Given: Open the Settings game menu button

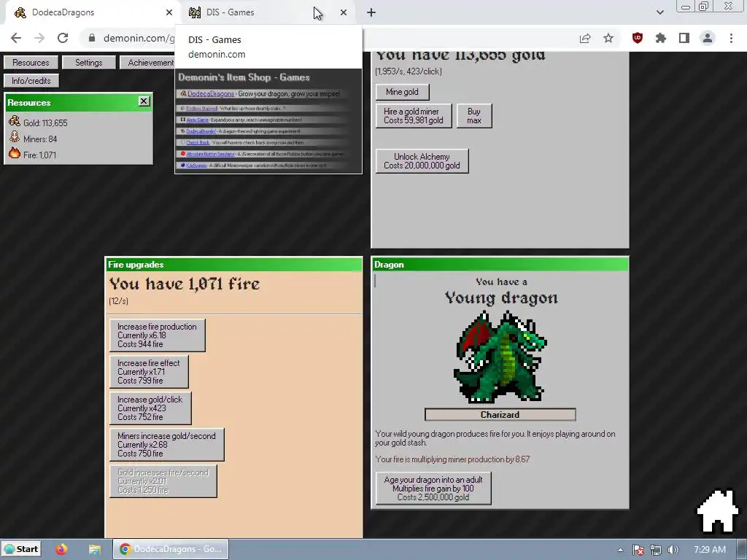Looking at the screenshot, I should coord(88,63).
